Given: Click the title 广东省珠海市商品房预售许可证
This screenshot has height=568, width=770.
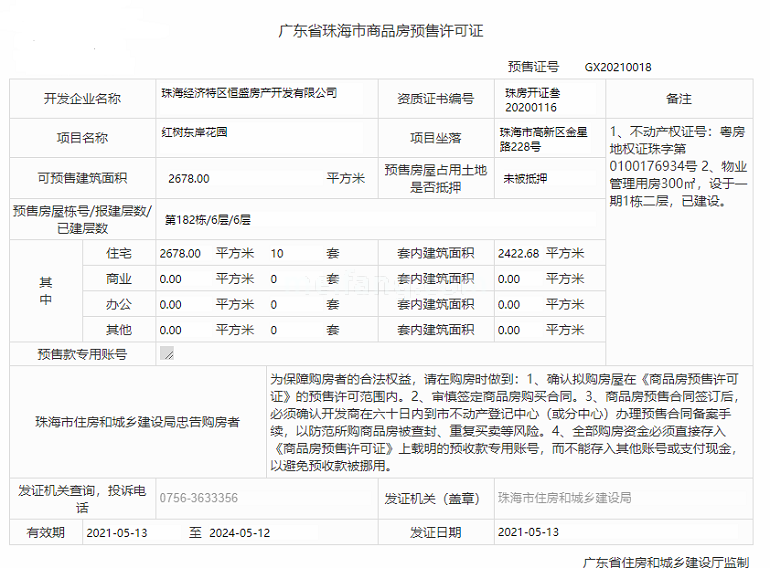Looking at the screenshot, I should pos(381,31).
